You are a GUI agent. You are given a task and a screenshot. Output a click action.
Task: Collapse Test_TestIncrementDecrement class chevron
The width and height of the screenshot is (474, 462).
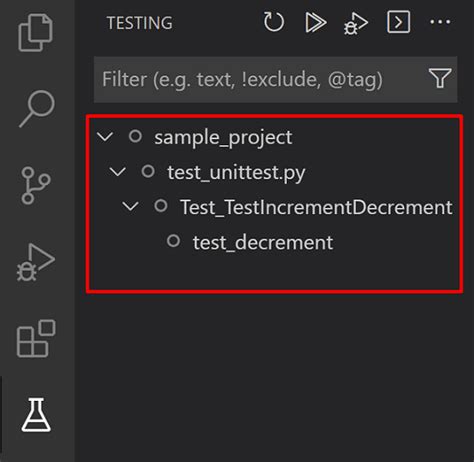[130, 206]
